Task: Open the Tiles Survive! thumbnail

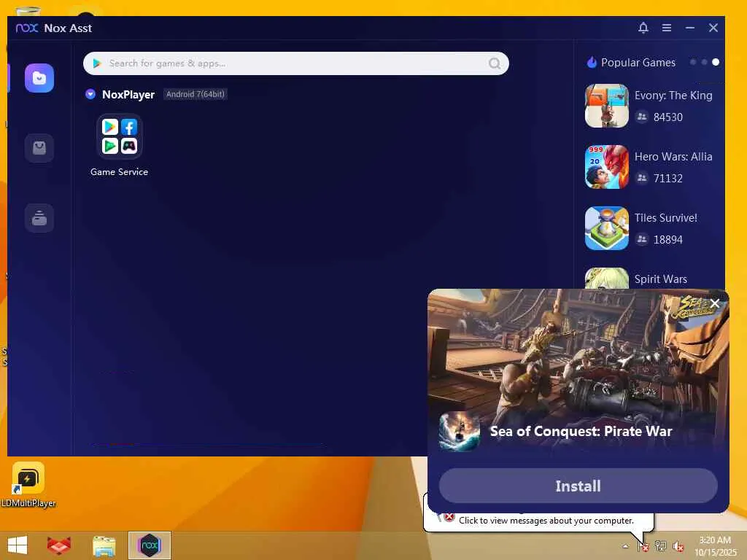Action: tap(606, 228)
